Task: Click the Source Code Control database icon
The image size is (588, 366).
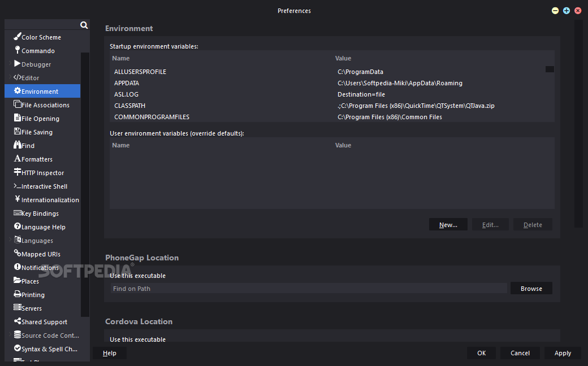Action: coord(18,334)
